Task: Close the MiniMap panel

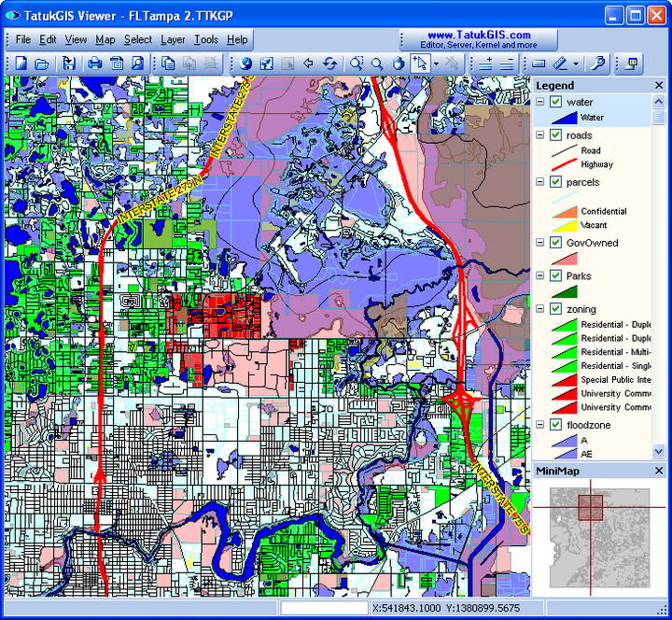Action: coord(659,471)
